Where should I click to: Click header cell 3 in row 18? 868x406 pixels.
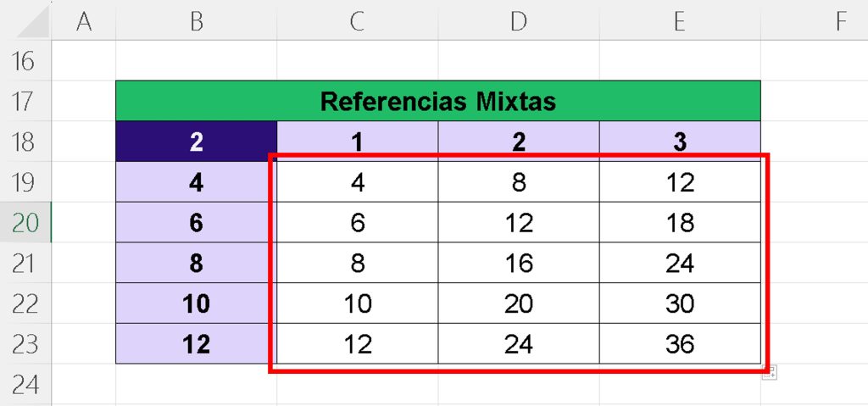(680, 142)
